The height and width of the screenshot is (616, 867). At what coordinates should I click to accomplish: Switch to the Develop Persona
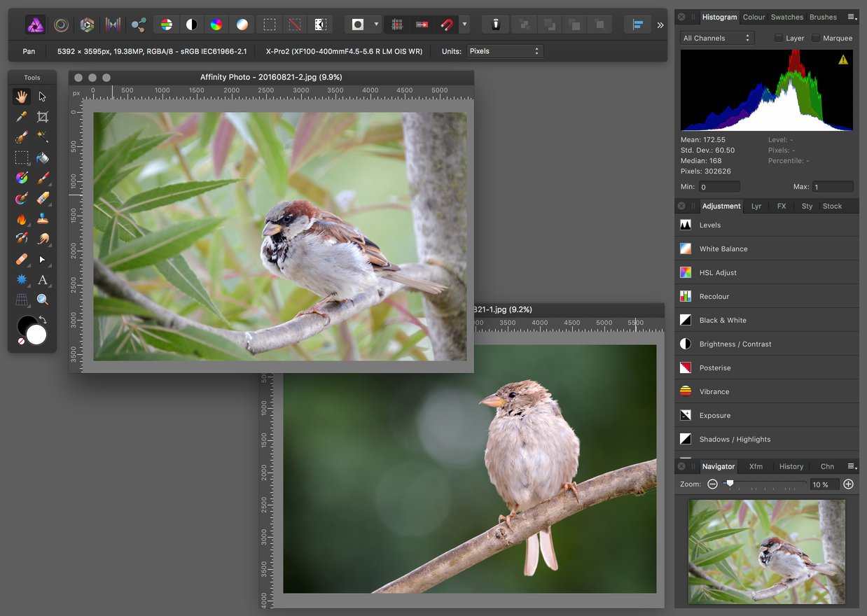tap(87, 25)
